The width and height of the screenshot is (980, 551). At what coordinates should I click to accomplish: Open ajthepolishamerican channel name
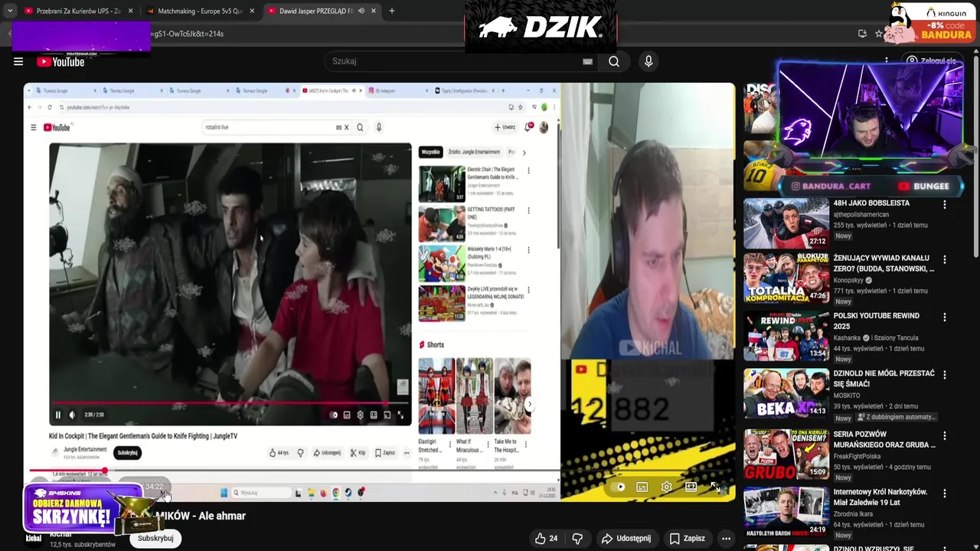861,214
